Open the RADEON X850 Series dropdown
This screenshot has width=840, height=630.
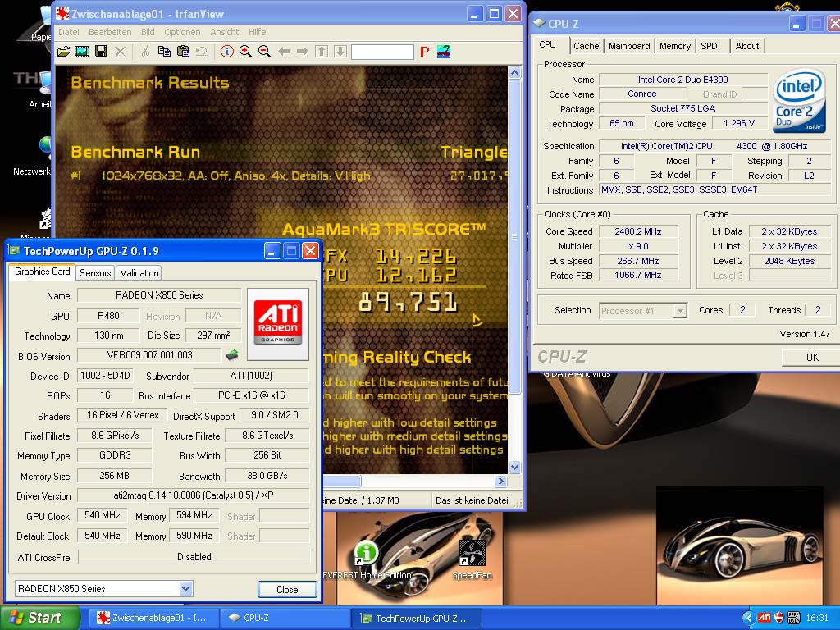coord(185,589)
